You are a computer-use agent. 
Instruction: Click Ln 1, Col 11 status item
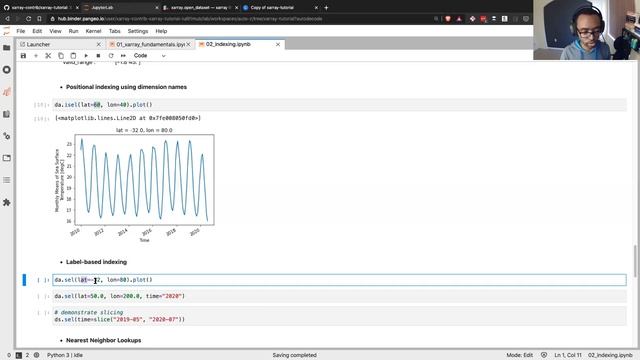(x=568, y=355)
